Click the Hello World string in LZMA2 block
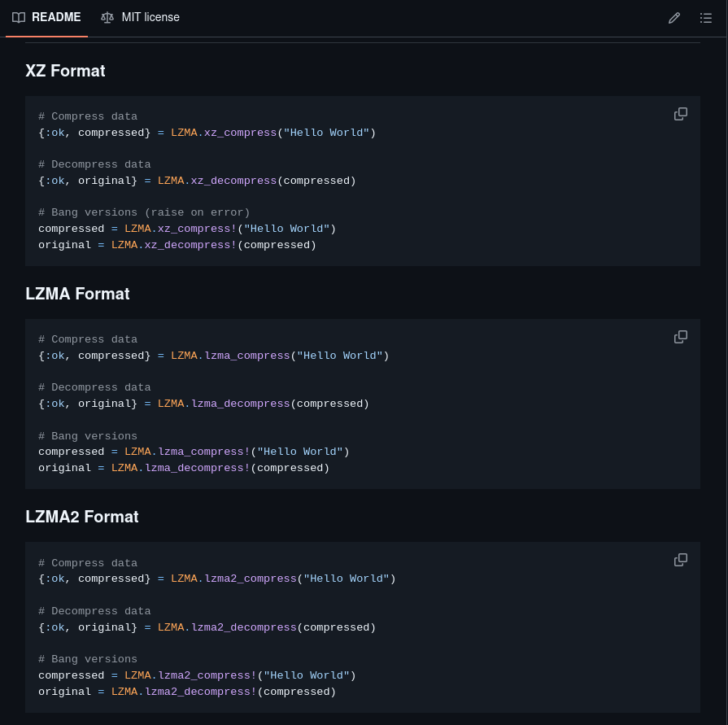 346,579
